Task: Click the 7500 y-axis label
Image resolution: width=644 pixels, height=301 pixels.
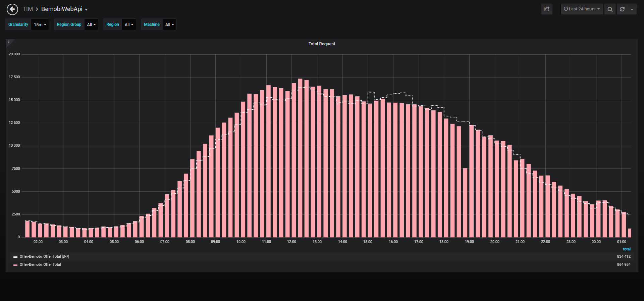Action: (16, 168)
